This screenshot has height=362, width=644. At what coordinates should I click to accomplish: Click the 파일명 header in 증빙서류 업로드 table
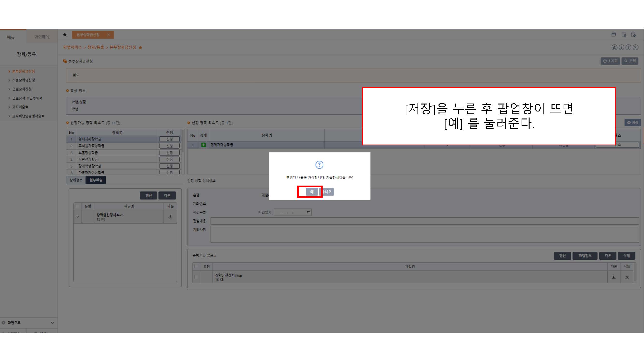(410, 267)
